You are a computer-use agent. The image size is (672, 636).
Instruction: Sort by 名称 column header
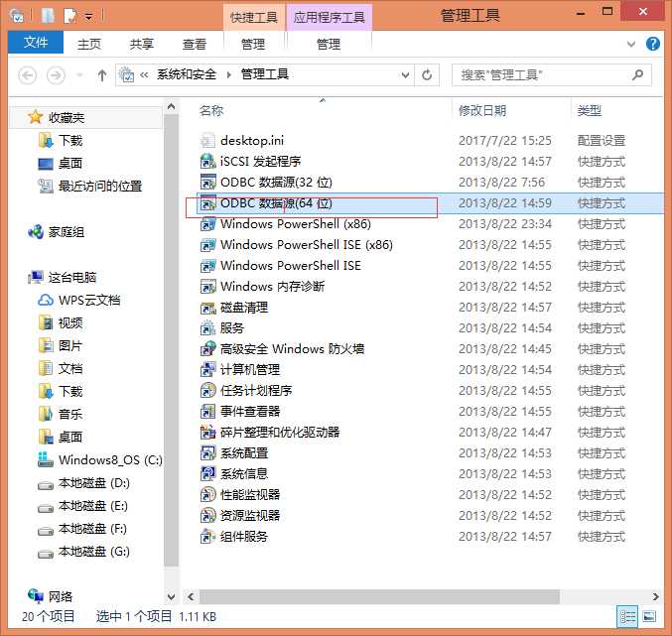tap(211, 111)
